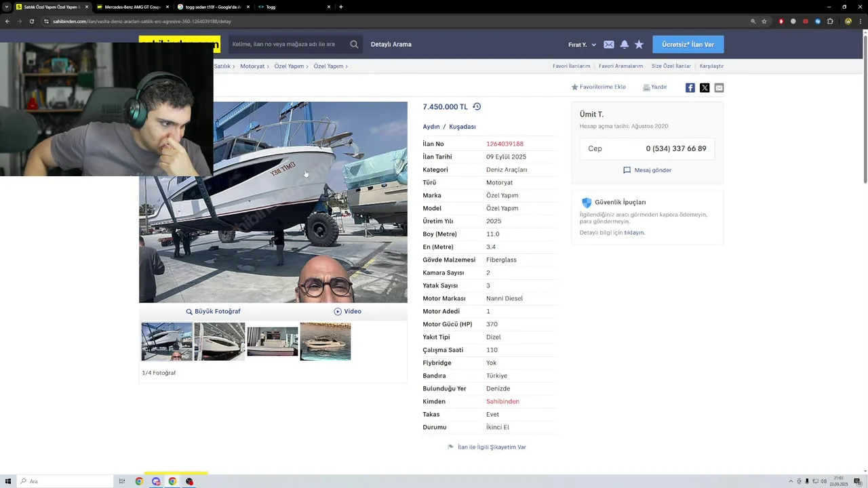Open Favori İlanlarım link

click(x=571, y=66)
